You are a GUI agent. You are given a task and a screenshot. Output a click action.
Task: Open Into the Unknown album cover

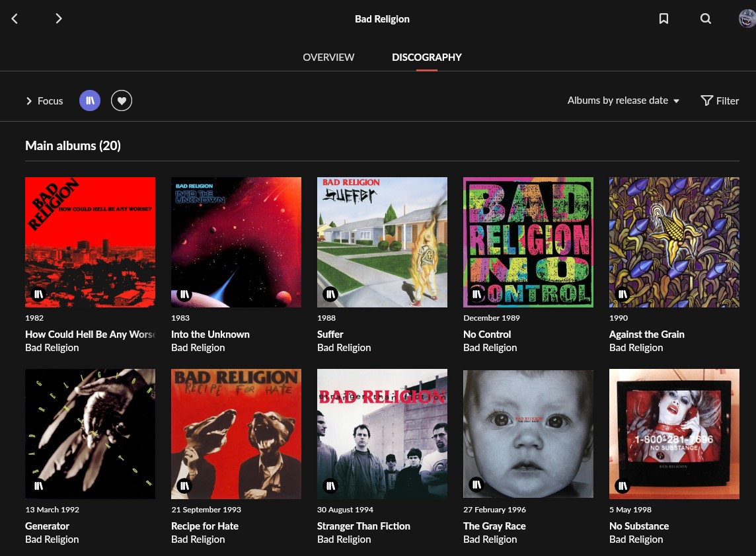point(237,242)
